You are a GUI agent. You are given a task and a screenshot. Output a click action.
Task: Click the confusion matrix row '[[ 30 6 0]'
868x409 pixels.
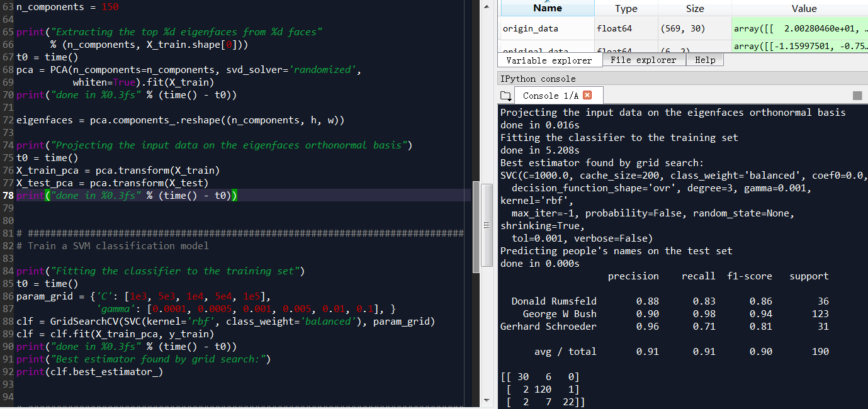pos(540,377)
